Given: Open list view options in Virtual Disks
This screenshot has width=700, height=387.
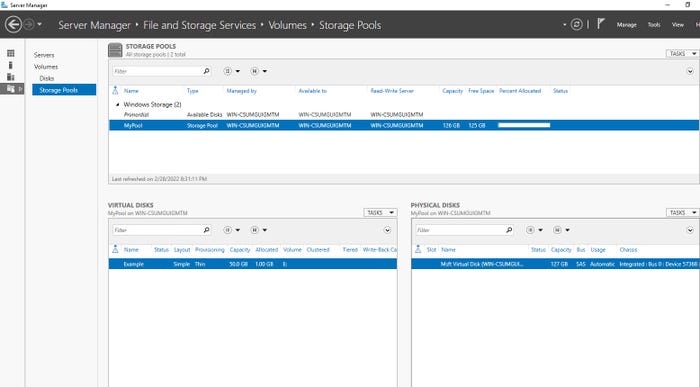Looking at the screenshot, I should pyautogui.click(x=232, y=230).
